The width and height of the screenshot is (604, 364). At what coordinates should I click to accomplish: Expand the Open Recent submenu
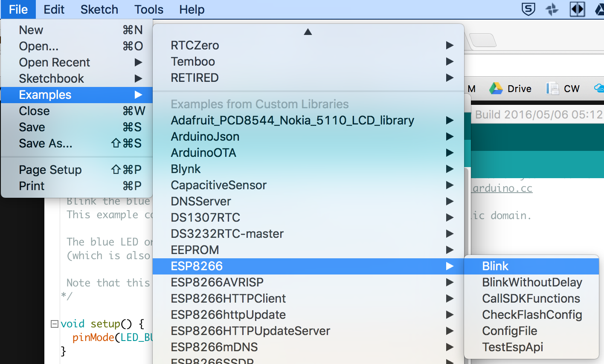[77, 62]
